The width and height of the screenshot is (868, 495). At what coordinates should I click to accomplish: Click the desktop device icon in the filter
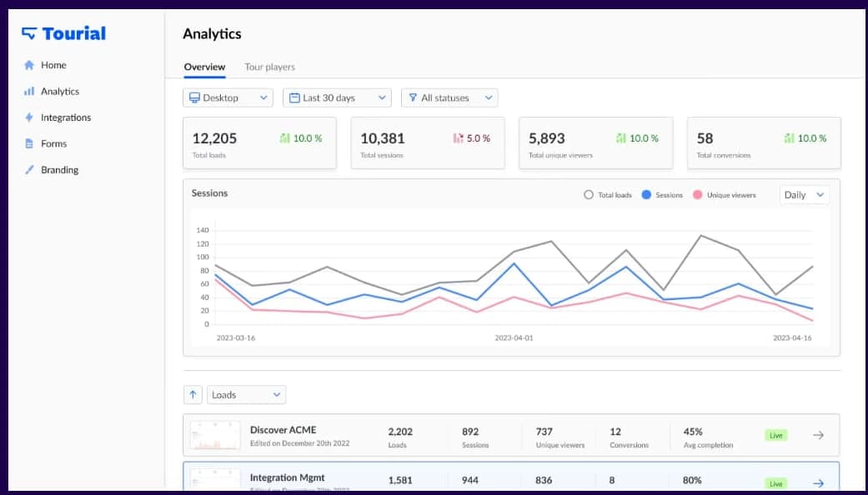[x=197, y=97]
